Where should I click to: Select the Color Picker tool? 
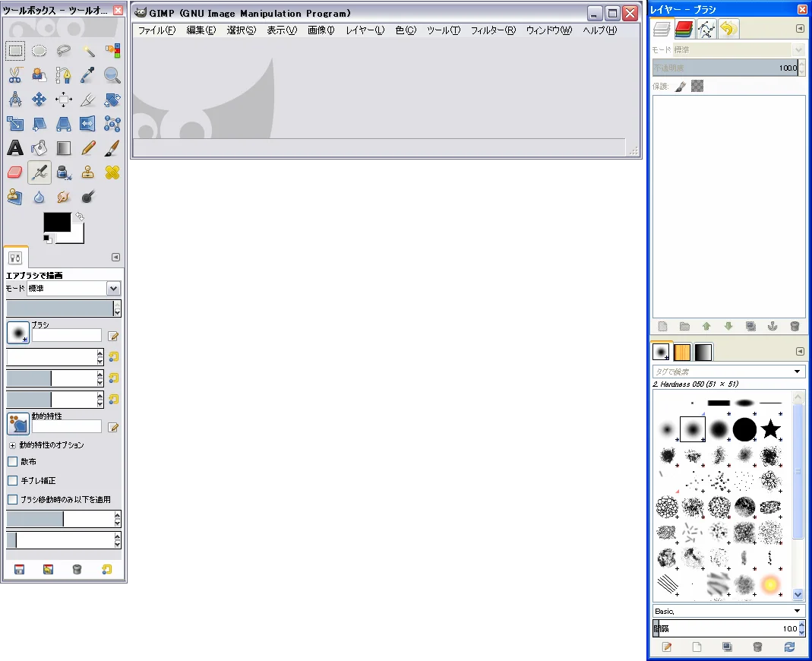(88, 75)
